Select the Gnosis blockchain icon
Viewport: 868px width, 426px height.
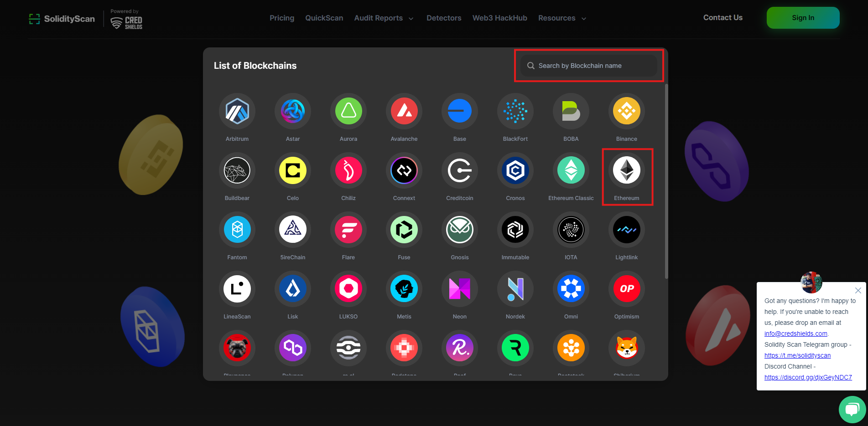459,230
